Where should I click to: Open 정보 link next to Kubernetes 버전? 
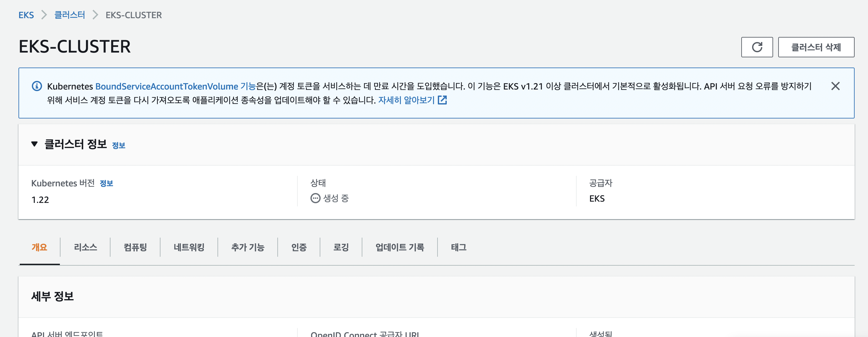click(106, 183)
